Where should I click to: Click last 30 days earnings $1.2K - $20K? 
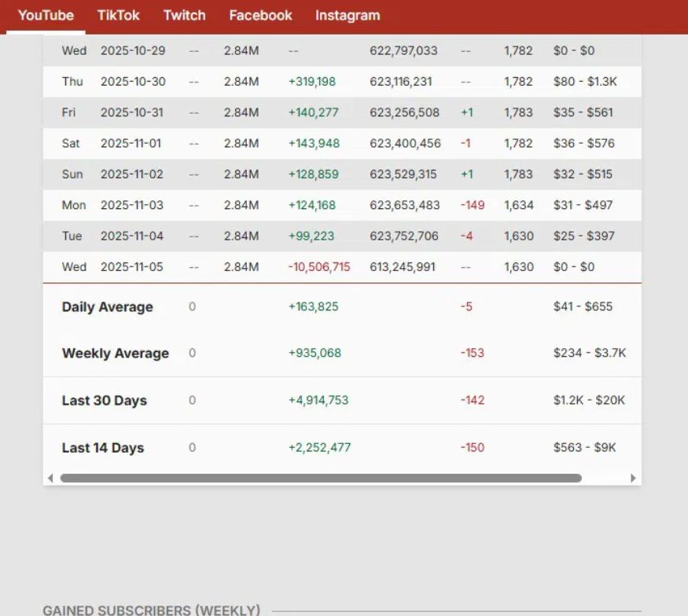point(589,400)
